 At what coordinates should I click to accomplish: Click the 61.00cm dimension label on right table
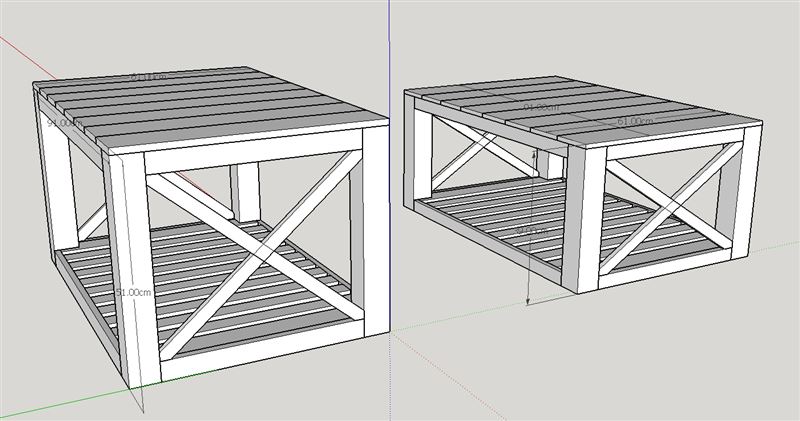pos(635,121)
